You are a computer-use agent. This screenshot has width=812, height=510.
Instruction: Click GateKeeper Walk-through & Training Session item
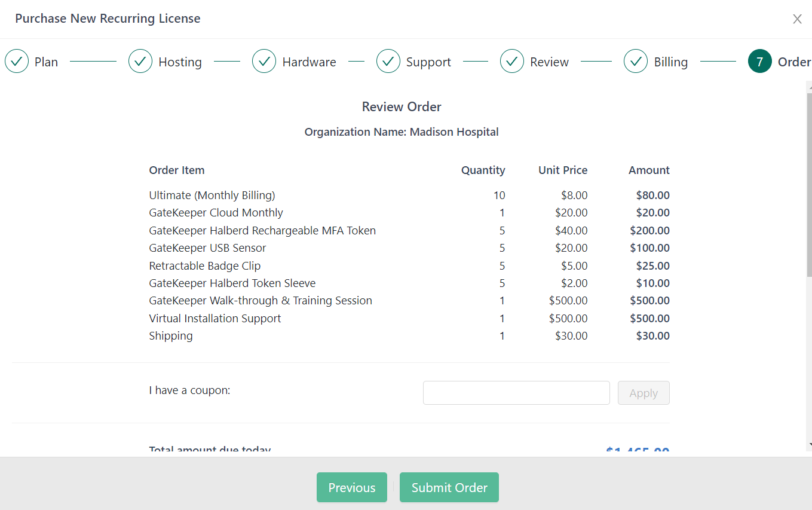261,301
